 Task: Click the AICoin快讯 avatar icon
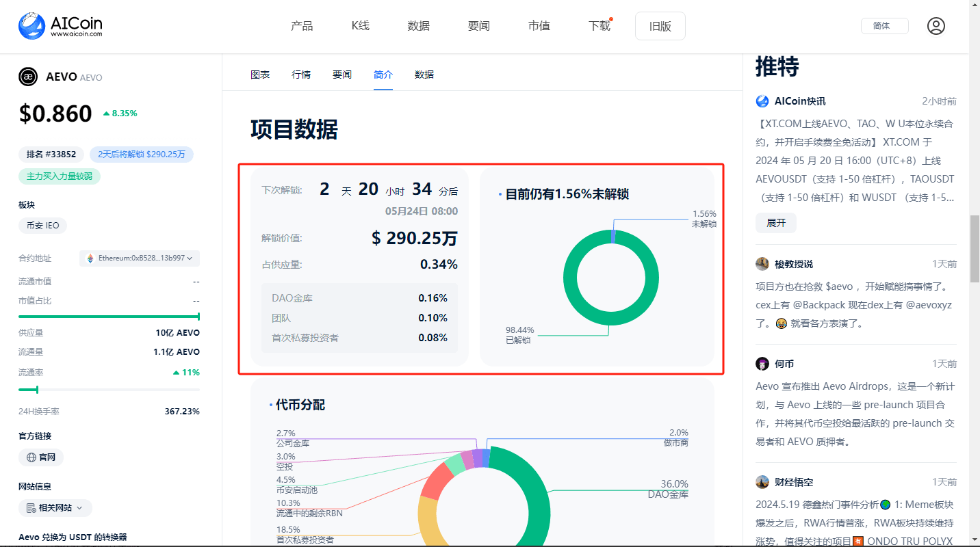click(x=762, y=101)
